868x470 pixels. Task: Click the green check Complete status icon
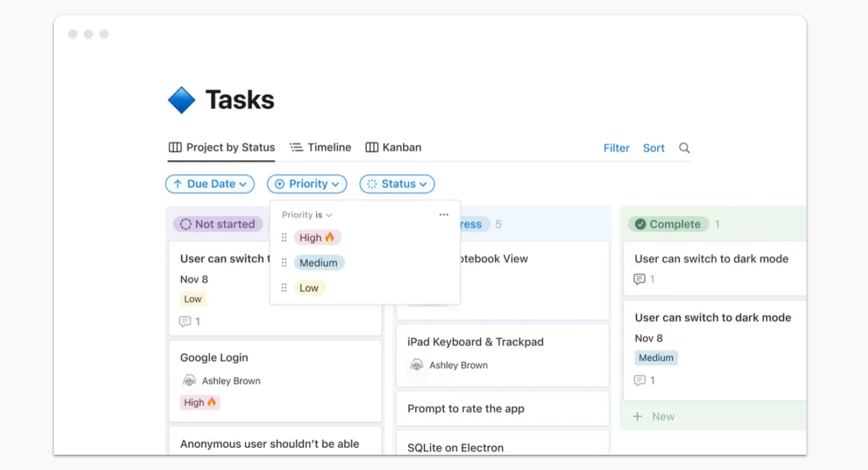pos(640,224)
